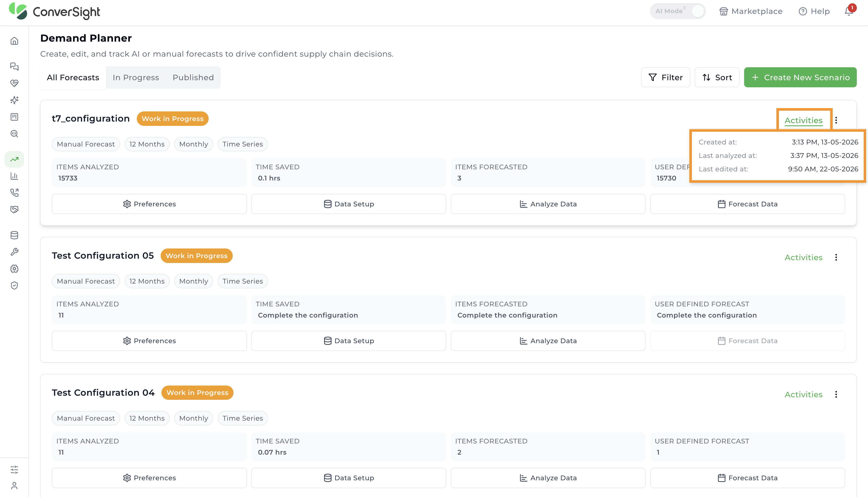Click Work in Progress badge on Test Configuration 05
Viewport: 868px width, 497px height.
(x=196, y=256)
